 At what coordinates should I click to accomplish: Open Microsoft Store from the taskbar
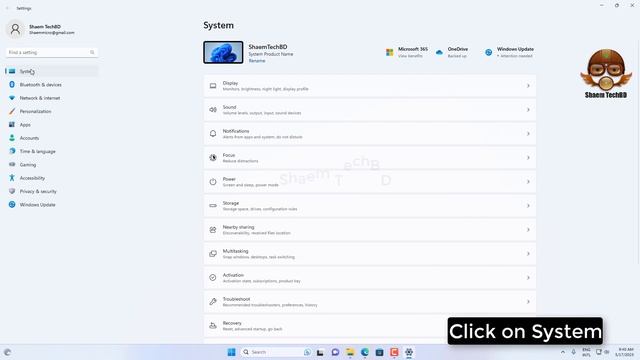379,352
